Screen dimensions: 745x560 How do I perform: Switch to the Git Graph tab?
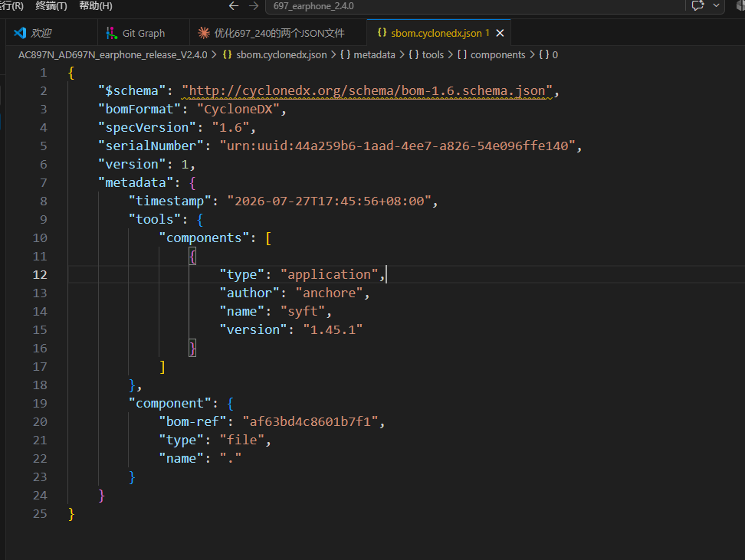tap(143, 33)
